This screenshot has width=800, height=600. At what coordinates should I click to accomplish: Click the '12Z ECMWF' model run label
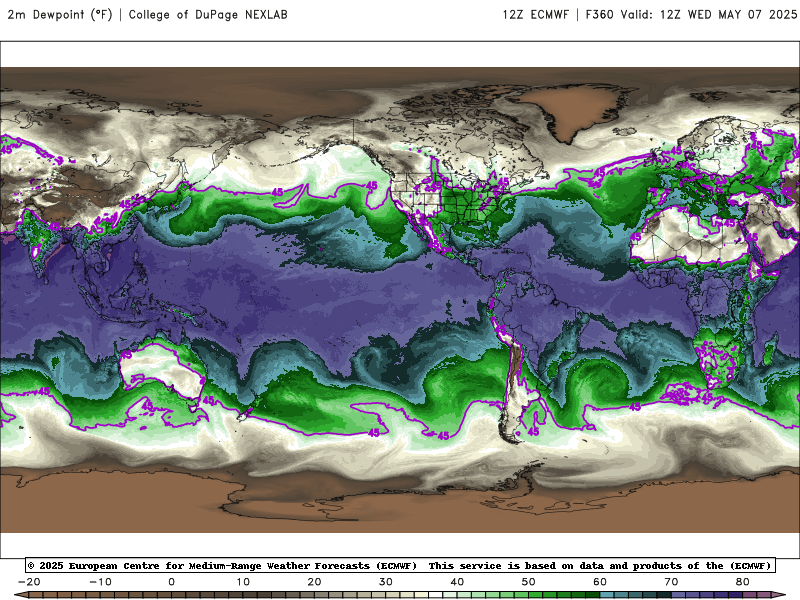tap(535, 15)
